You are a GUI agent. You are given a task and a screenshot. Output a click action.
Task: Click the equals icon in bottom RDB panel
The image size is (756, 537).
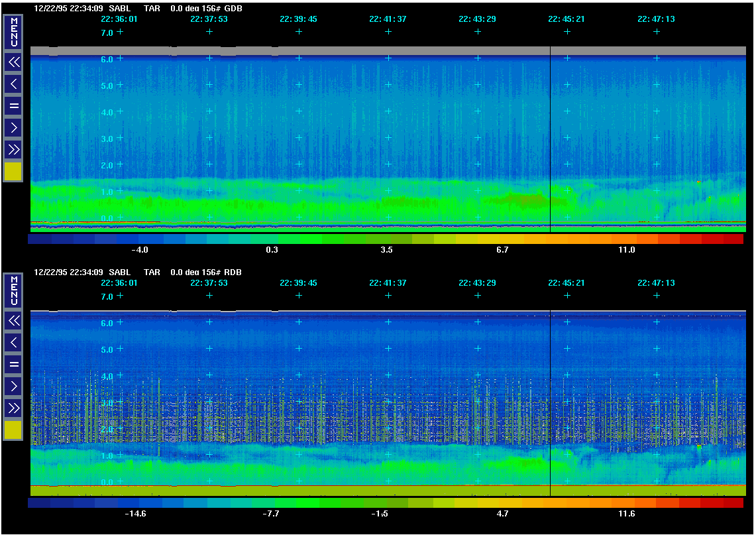13,363
